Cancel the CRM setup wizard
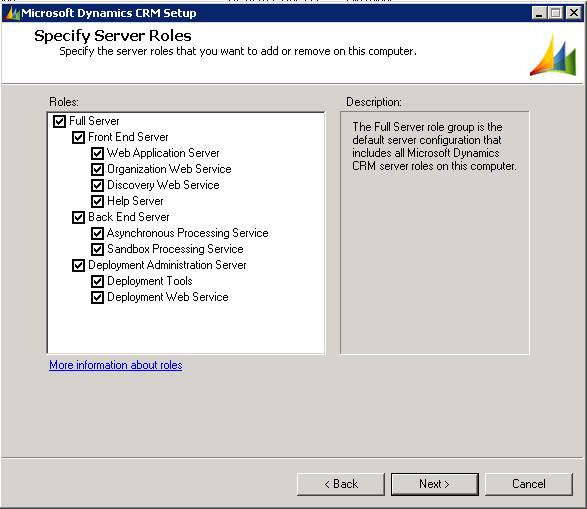587x509 pixels. point(529,484)
